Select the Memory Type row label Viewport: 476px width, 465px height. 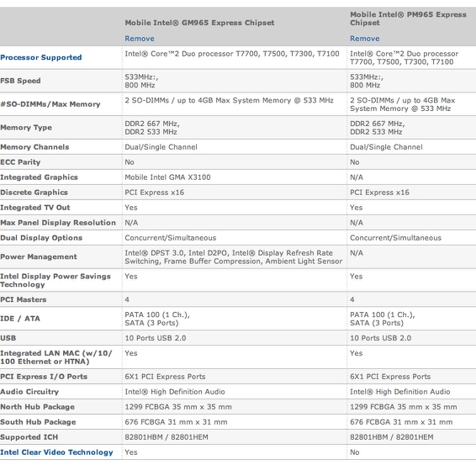coord(26,128)
